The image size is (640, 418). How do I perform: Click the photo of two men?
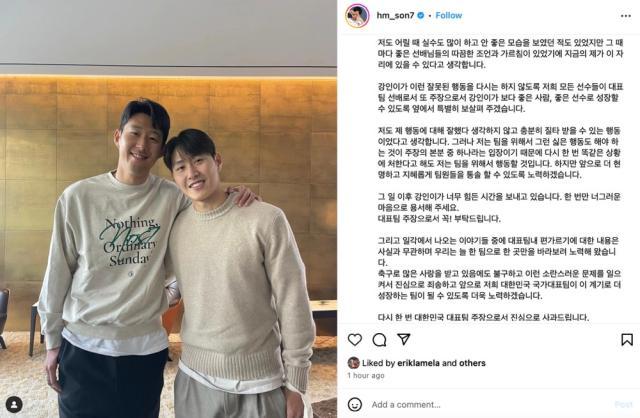tap(169, 209)
